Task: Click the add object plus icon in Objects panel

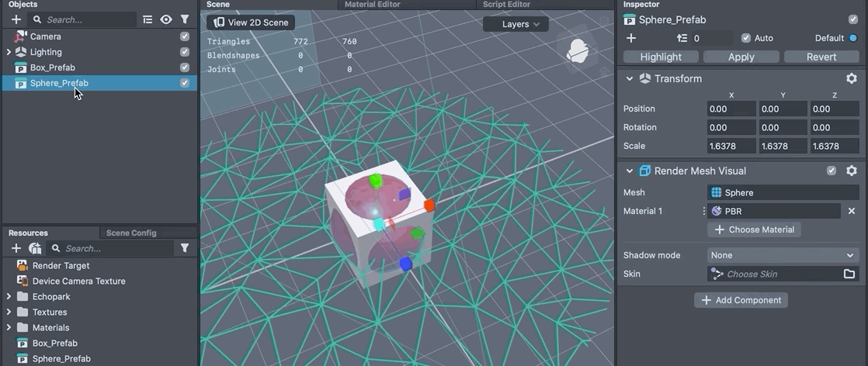Action: (x=16, y=19)
